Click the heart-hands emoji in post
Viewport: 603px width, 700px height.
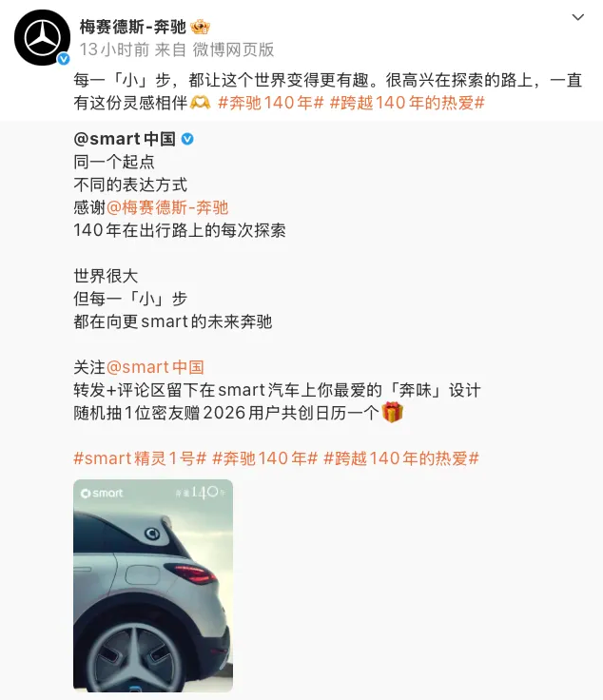click(200, 103)
